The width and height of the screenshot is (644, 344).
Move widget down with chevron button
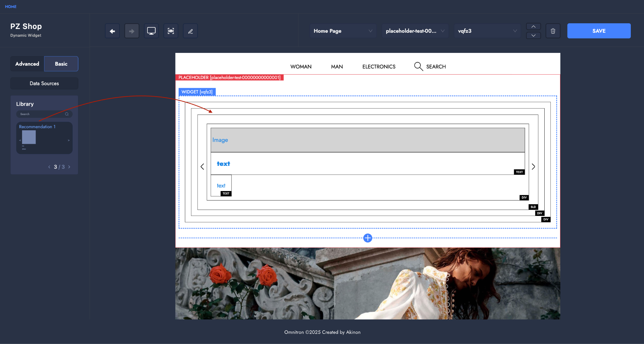pyautogui.click(x=533, y=35)
